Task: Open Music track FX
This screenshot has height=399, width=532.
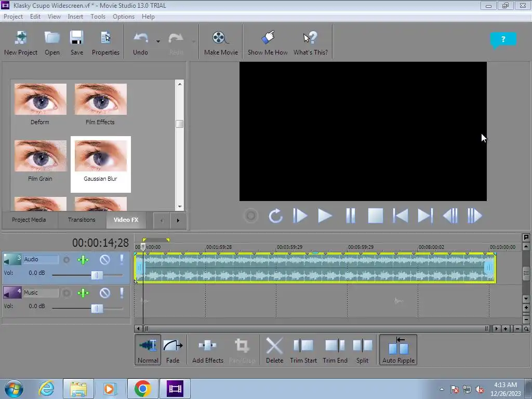Action: coord(83,293)
